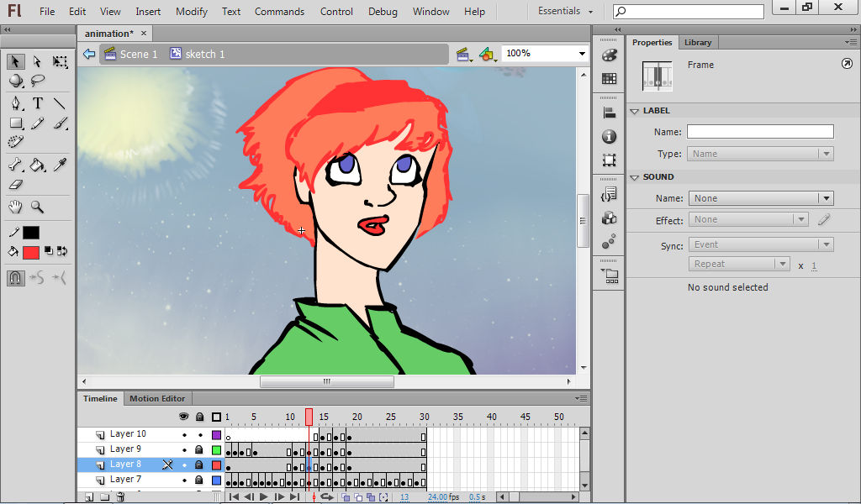Open the Edit Scene dropdown icon
Image resolution: width=861 pixels, height=504 pixels.
tap(464, 55)
